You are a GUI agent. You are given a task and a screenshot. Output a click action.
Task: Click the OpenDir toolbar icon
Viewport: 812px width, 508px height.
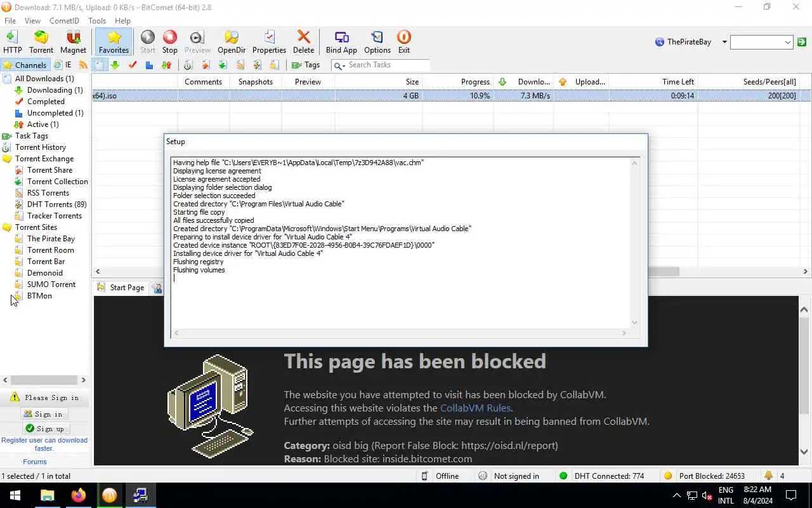[232, 42]
